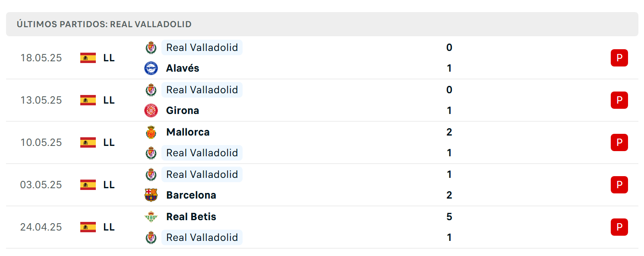Click the Alavés club crest

coord(151,68)
